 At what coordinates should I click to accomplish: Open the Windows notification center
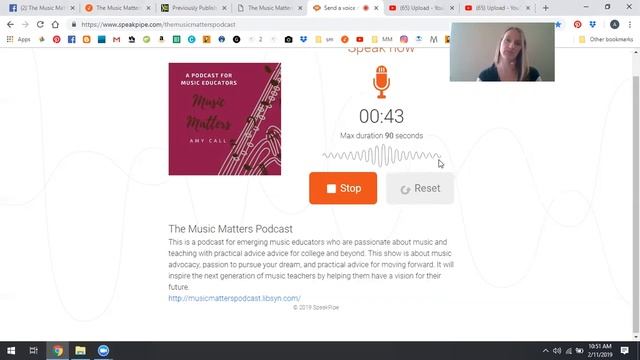pyautogui.click(x=624, y=351)
